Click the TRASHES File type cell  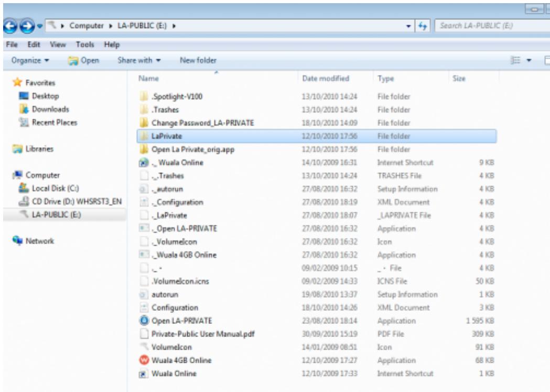pyautogui.click(x=399, y=176)
